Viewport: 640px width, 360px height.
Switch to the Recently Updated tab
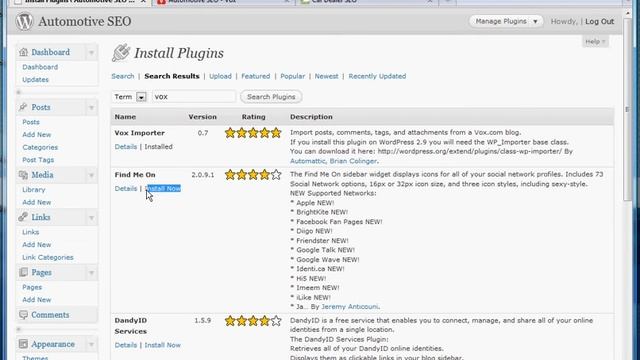point(377,76)
